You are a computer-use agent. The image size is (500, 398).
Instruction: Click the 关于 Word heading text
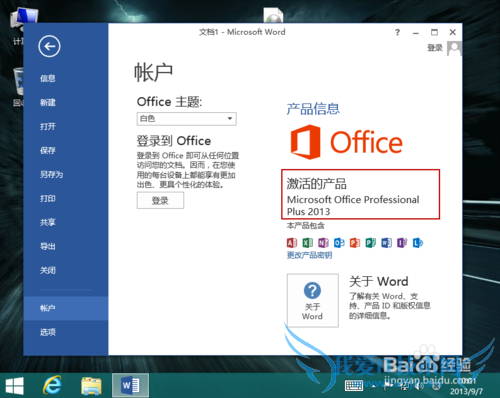point(379,282)
